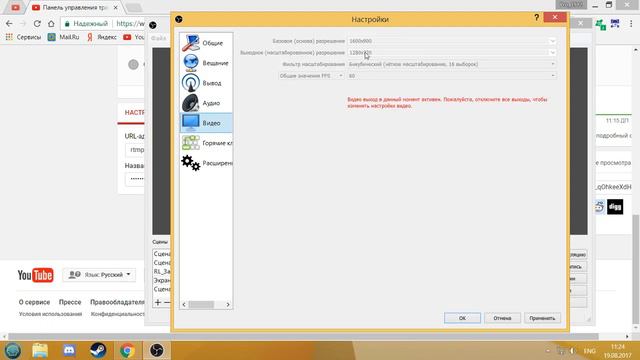Open Discord from the taskbar
Image resolution: width=640 pixels, height=360 pixels.
69,351
